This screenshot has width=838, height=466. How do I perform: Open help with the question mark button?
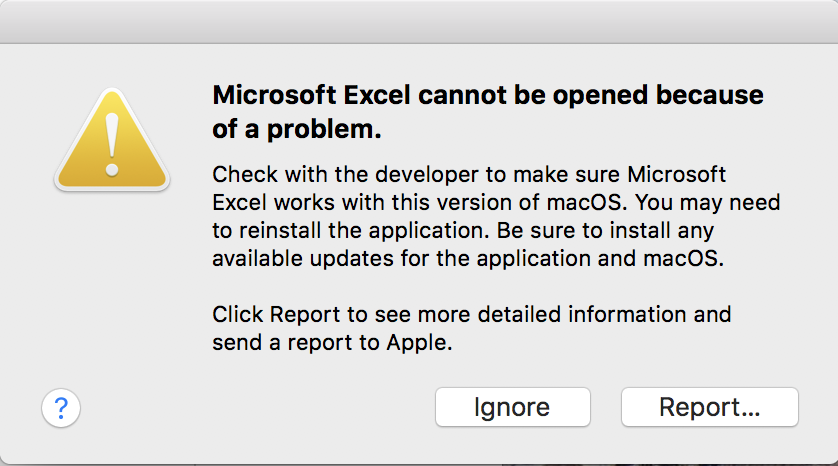point(61,408)
